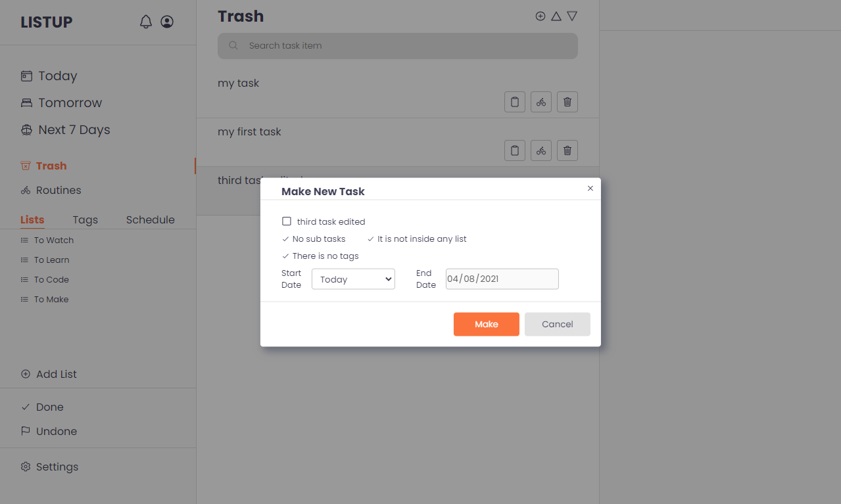This screenshot has height=504, width=841.
Task: Open the To Watch list
Action: 54,240
